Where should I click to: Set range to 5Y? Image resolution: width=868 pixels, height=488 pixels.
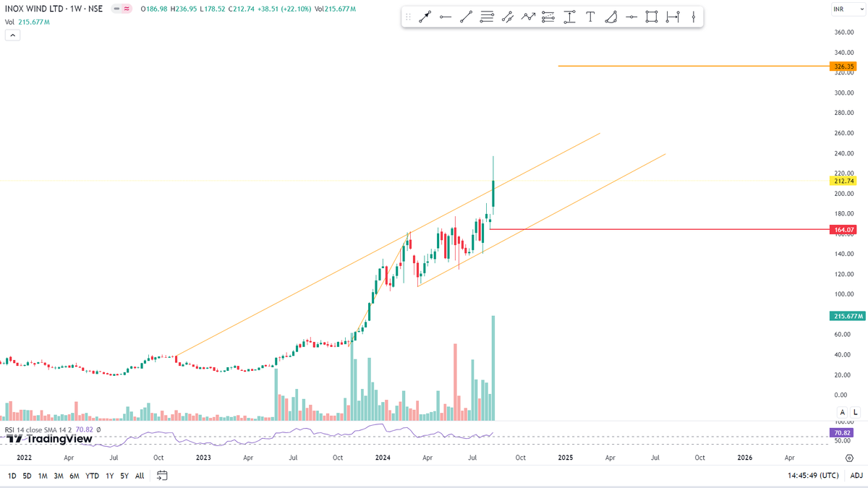(x=124, y=476)
